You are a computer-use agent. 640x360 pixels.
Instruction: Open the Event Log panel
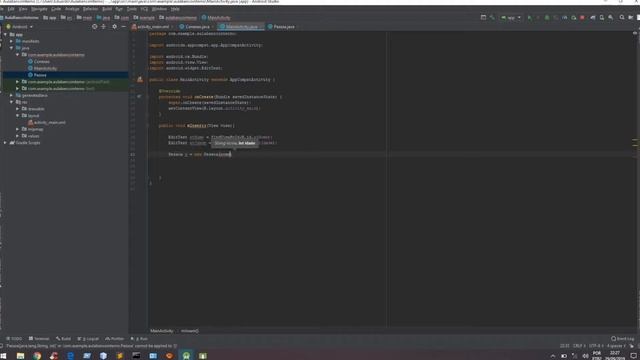[622, 339]
